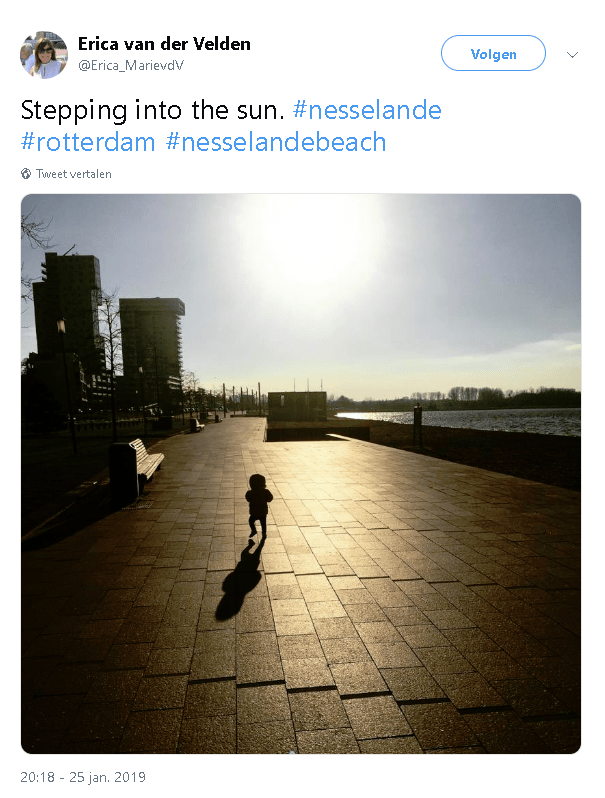Click the child silhouette in the photo
The width and height of the screenshot is (605, 798).
[258, 506]
